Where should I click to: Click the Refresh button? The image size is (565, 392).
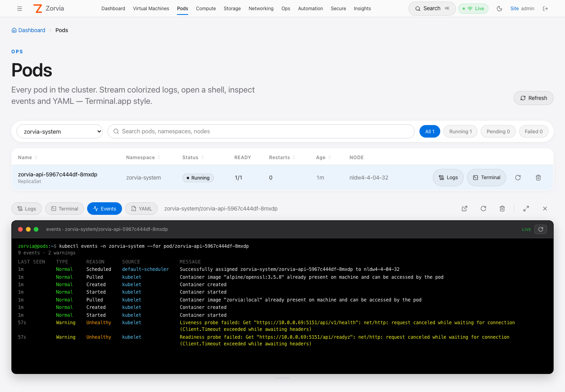(x=534, y=98)
